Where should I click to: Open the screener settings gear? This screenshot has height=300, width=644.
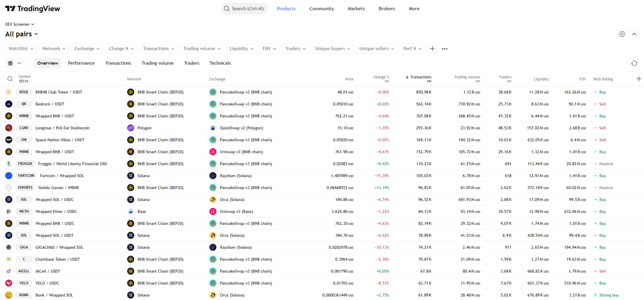pyautogui.click(x=622, y=34)
